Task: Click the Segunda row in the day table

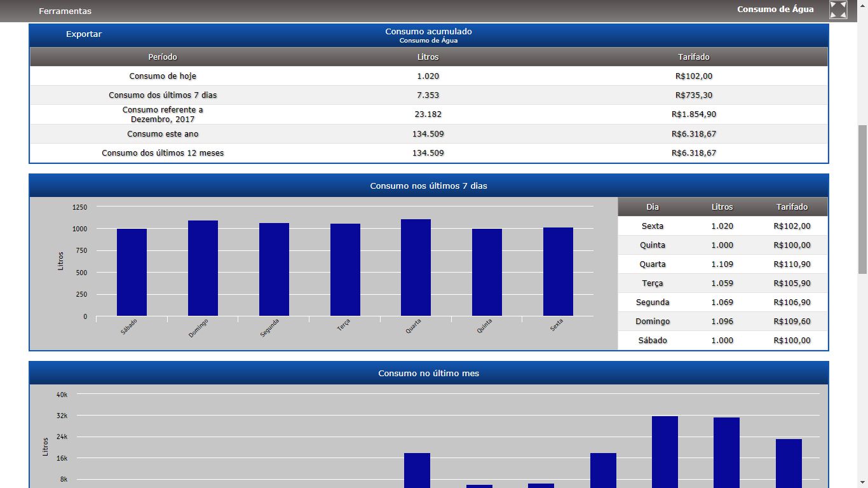Action: [723, 302]
